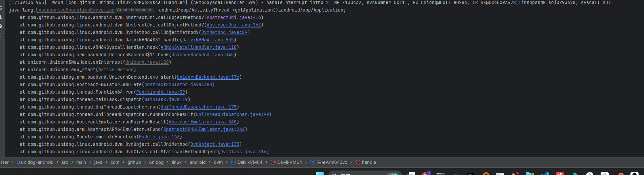The height and width of the screenshot is (175, 644).
Task: Open DalvikVM64.java:535 link
Action: [208, 40]
